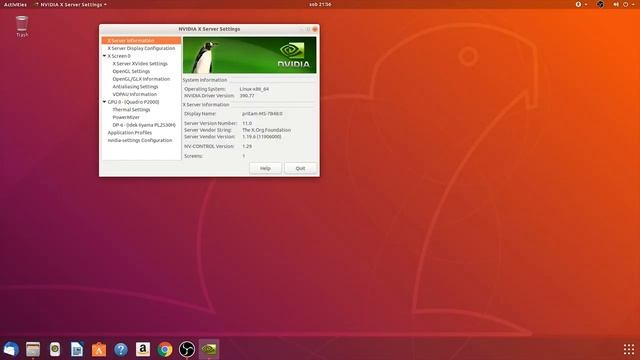Click the Display Name value
The height and width of the screenshot is (360, 640).
click(262, 114)
